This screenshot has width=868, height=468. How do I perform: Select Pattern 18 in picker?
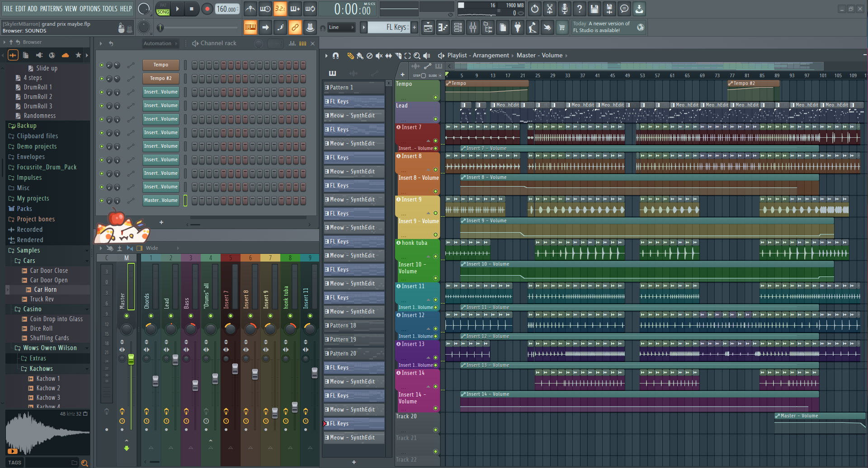tap(354, 325)
